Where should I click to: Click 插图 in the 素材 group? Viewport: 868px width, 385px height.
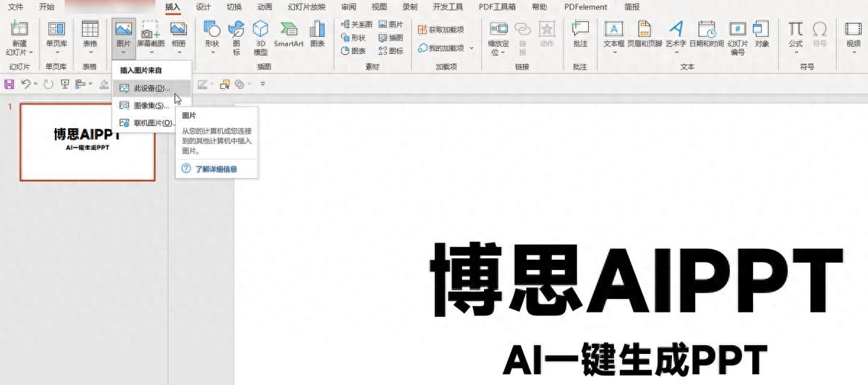coord(391,38)
